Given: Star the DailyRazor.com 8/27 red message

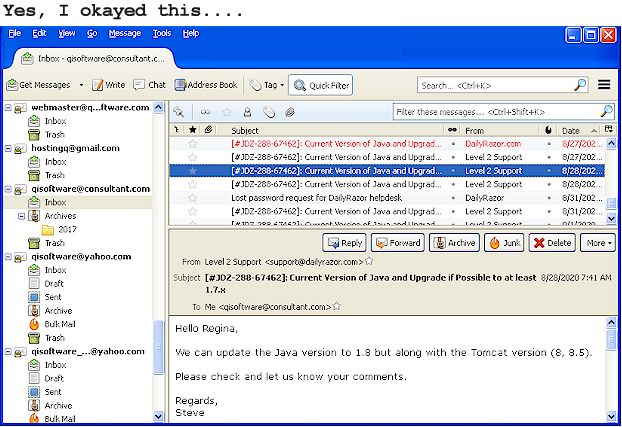Looking at the screenshot, I should [x=193, y=144].
